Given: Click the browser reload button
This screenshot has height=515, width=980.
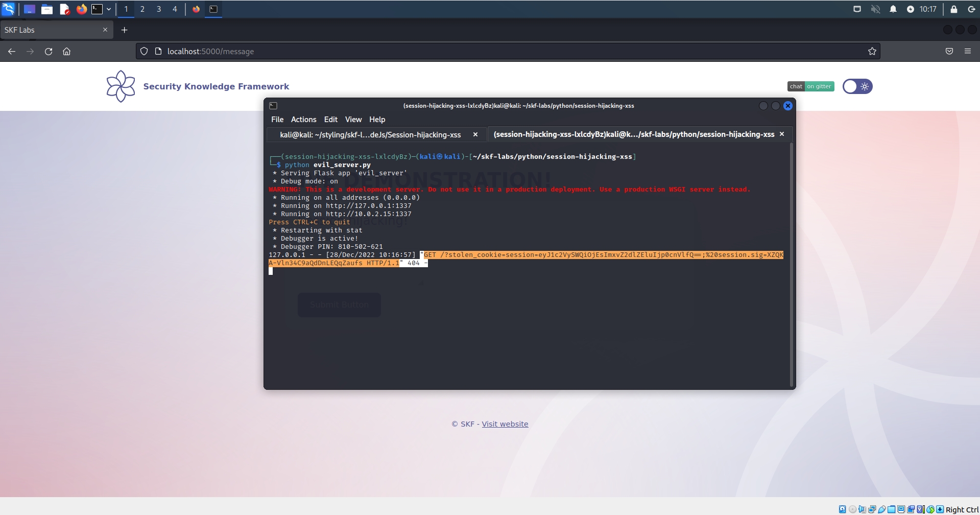Looking at the screenshot, I should coord(49,51).
